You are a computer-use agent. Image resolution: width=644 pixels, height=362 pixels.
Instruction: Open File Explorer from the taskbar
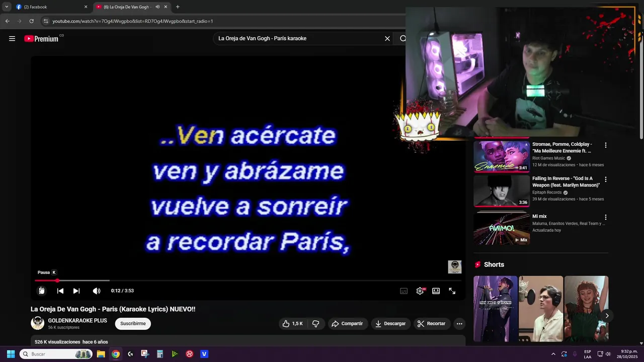click(101, 354)
